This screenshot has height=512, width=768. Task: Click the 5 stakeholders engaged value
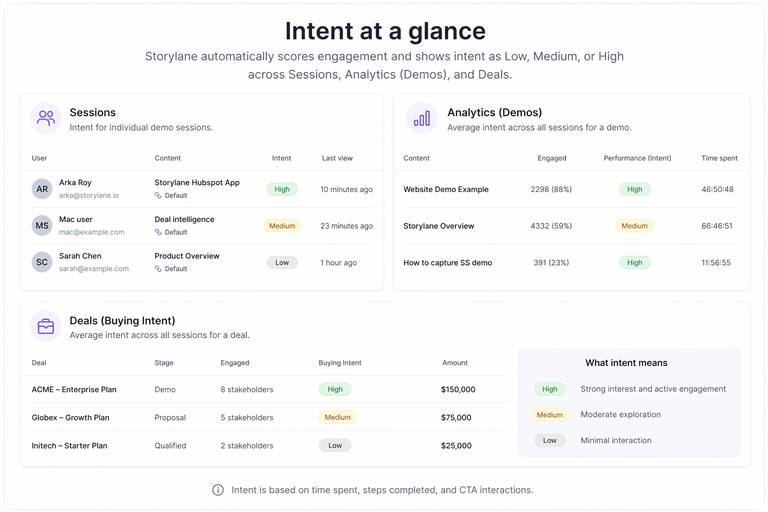(247, 417)
